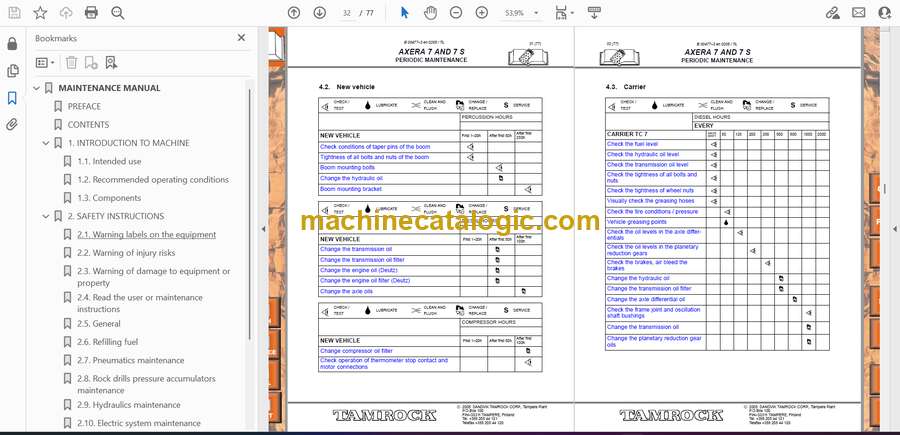
Task: Follow link 'Change the axle differential oil'
Action: [x=646, y=300]
